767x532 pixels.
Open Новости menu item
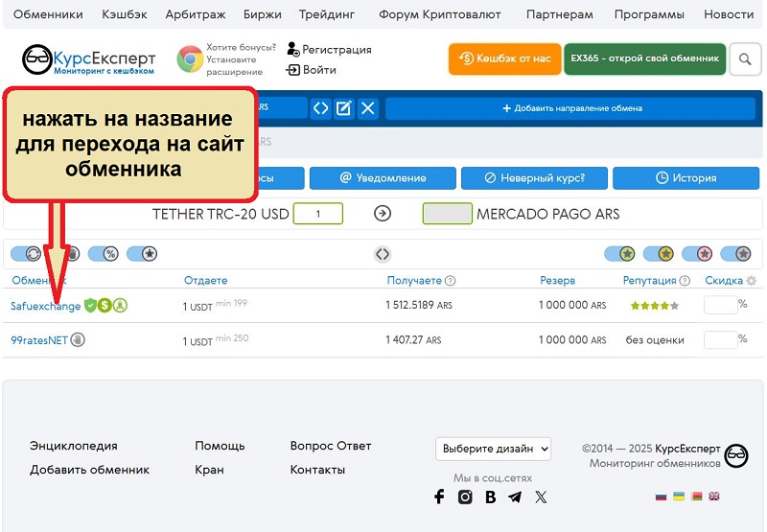(729, 14)
